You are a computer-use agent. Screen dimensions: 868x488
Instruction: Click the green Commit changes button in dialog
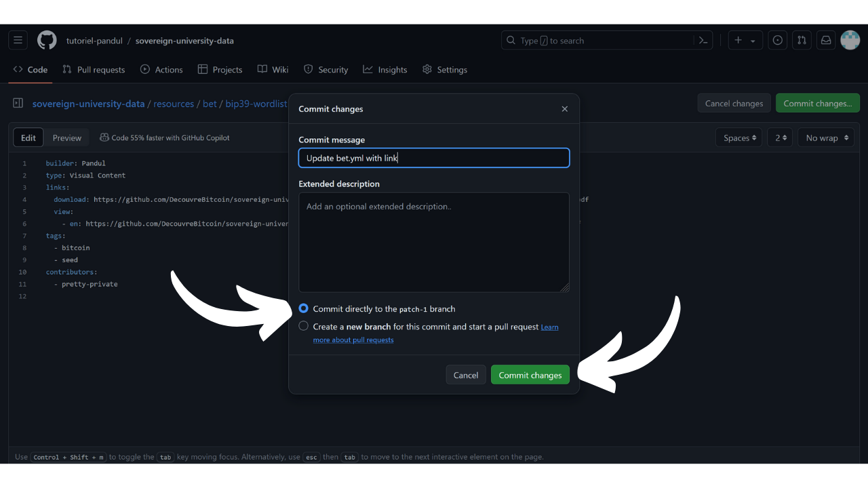(530, 375)
